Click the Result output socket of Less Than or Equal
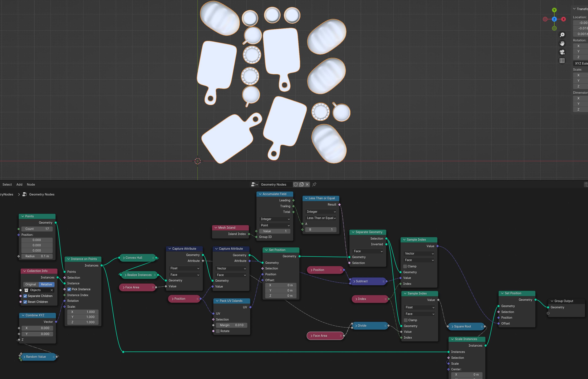Screen dimensions: 588x379 click(x=340, y=205)
